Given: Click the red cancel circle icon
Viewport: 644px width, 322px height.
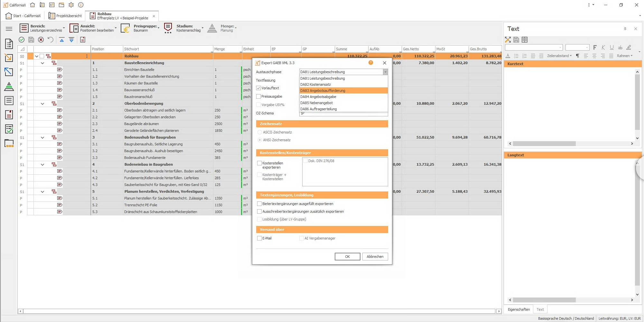Looking at the screenshot, I should 41,40.
